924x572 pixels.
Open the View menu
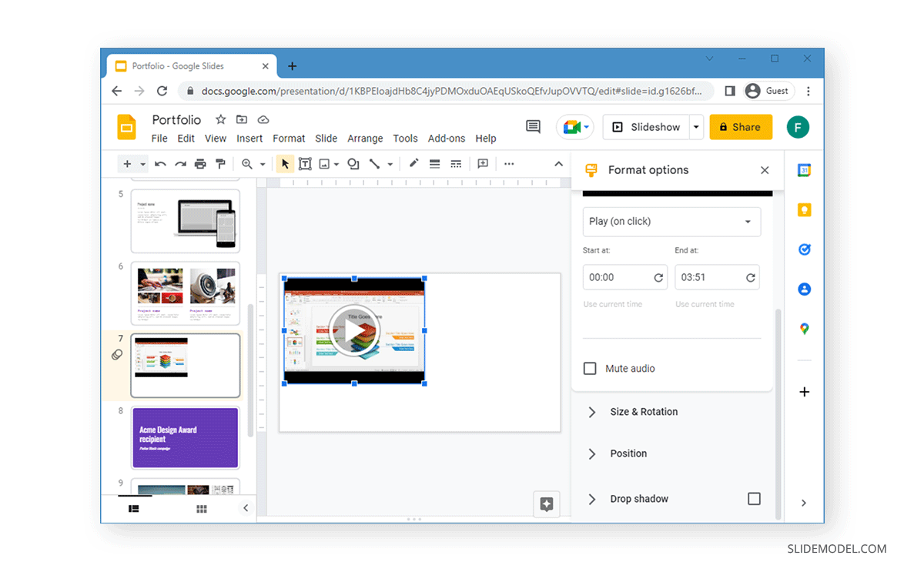[x=216, y=139]
